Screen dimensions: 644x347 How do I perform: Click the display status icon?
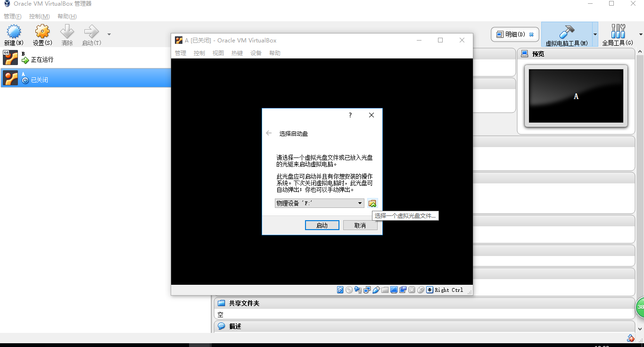tap(394, 290)
